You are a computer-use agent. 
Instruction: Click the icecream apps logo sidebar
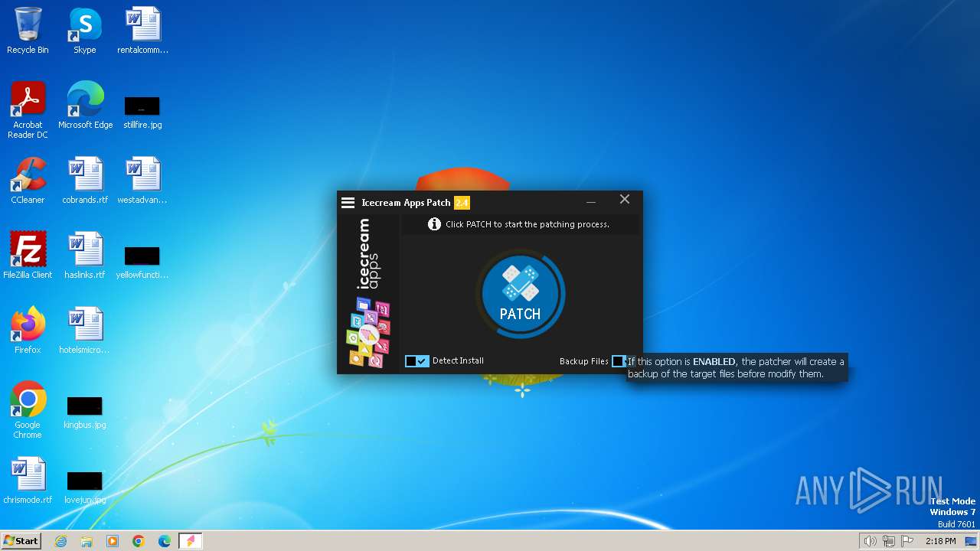click(x=369, y=292)
